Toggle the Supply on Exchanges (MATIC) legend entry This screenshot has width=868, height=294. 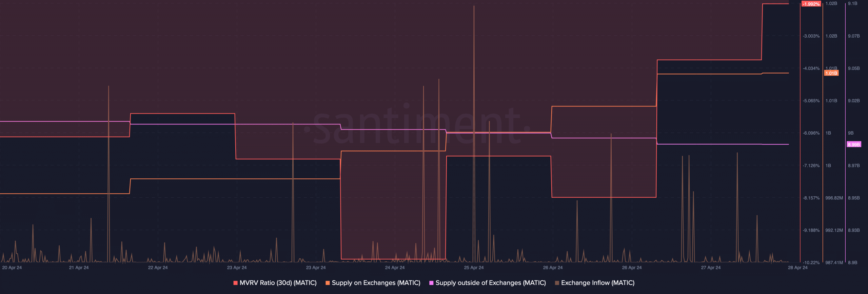pyautogui.click(x=373, y=283)
